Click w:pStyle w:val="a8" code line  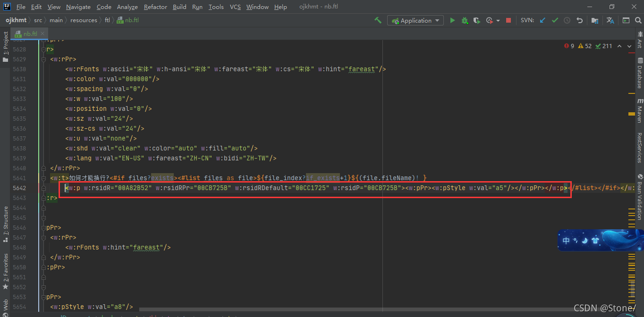pyautogui.click(x=92, y=307)
